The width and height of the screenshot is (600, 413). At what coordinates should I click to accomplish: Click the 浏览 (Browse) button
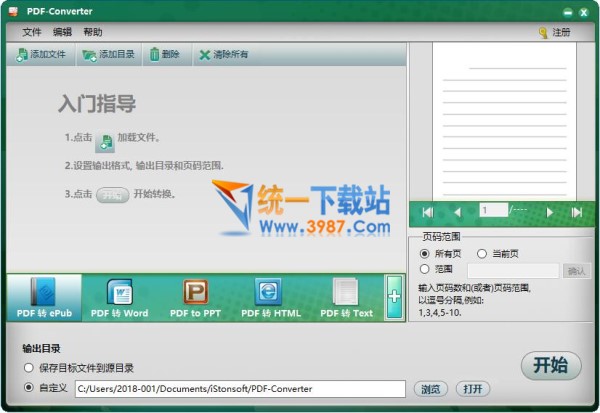(x=431, y=389)
